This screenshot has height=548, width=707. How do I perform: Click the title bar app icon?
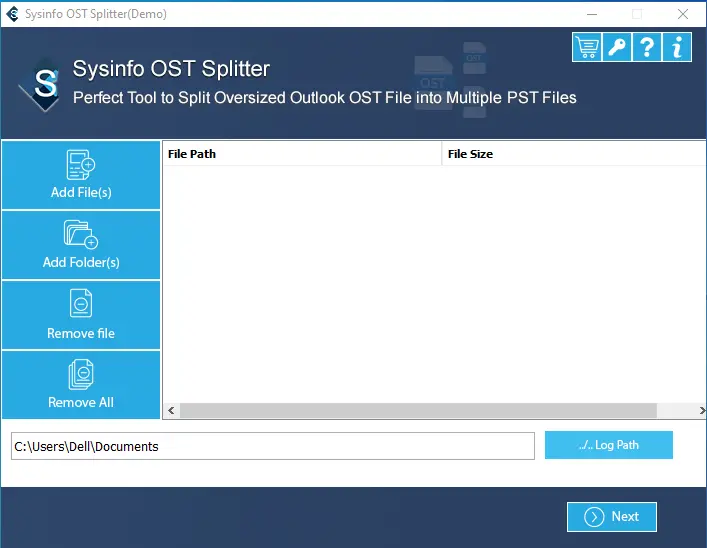[x=13, y=14]
